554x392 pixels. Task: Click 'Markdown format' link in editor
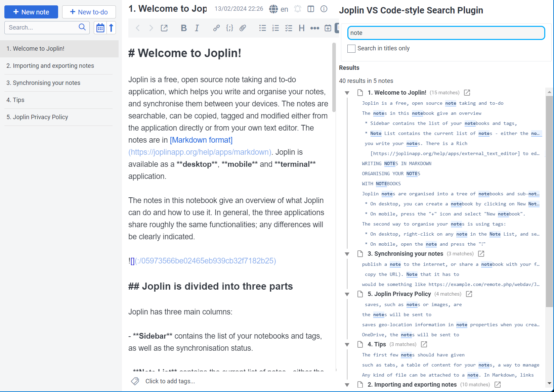pos(201,140)
